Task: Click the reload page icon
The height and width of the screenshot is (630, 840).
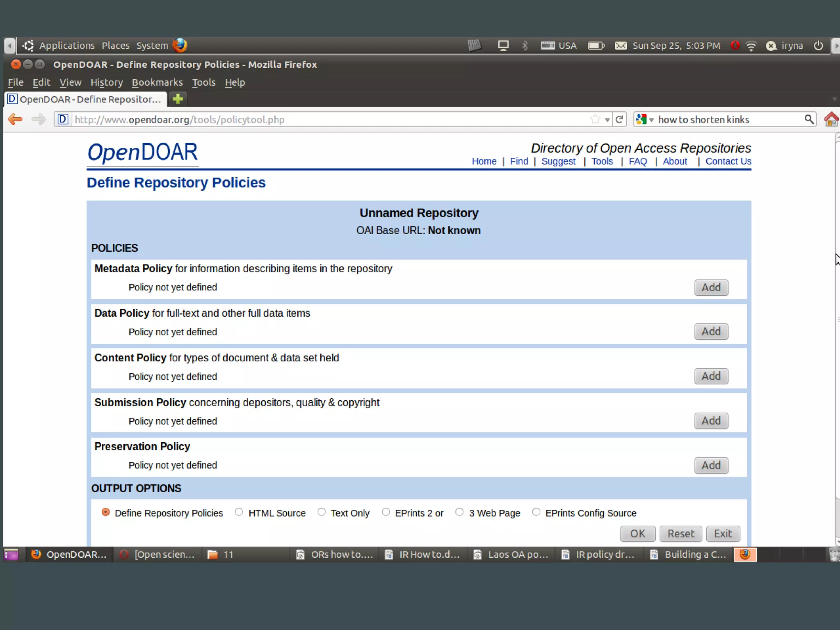Action: pos(619,119)
